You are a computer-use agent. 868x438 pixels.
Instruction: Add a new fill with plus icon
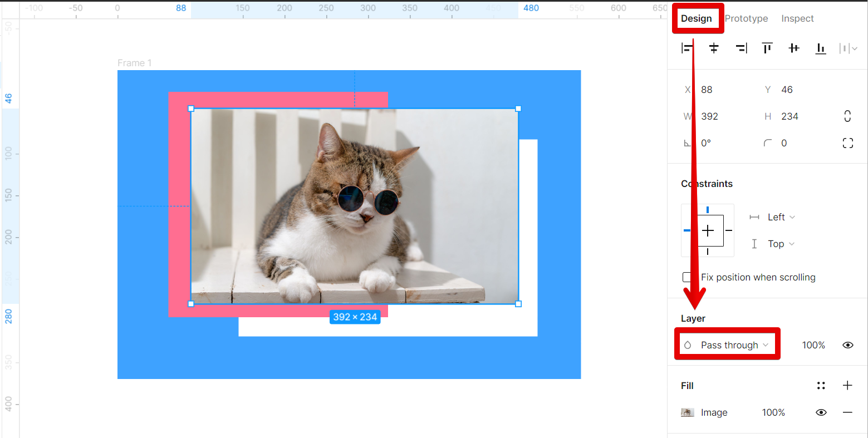(847, 385)
